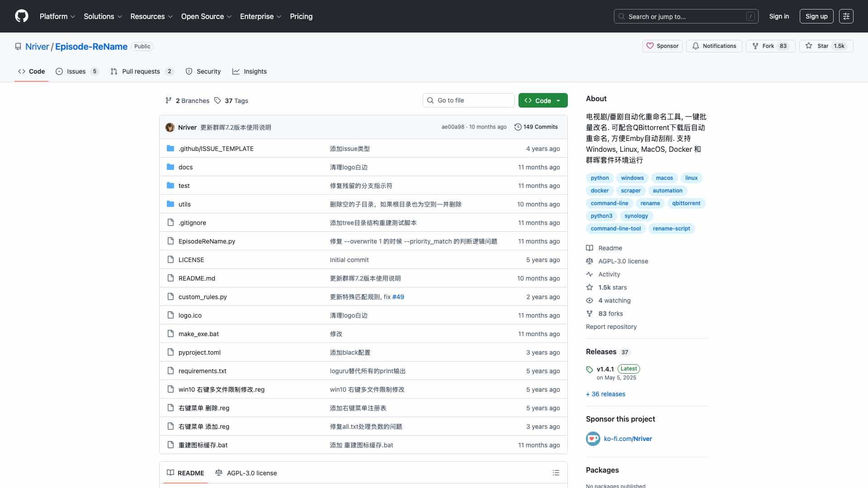The width and height of the screenshot is (868, 488).
Task: Click the v1.4.1 release tag icon
Action: 589,370
